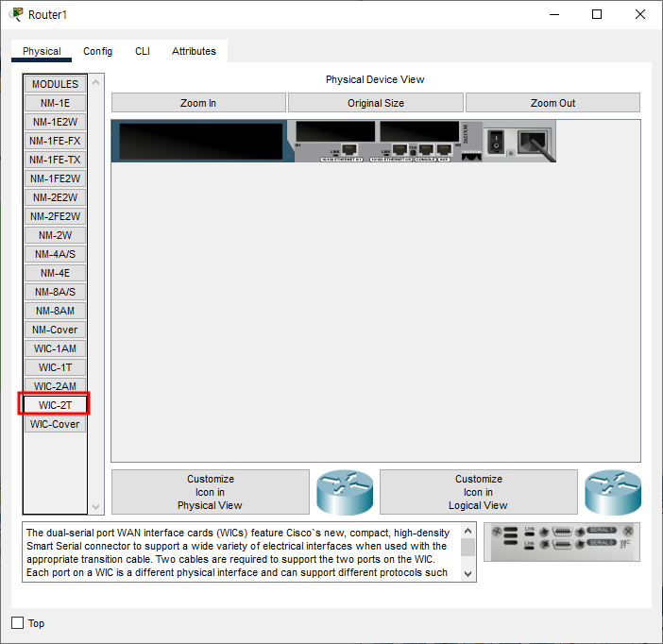Viewport: 663px width, 644px height.
Task: Choose the NM-4E module
Action: coord(55,273)
